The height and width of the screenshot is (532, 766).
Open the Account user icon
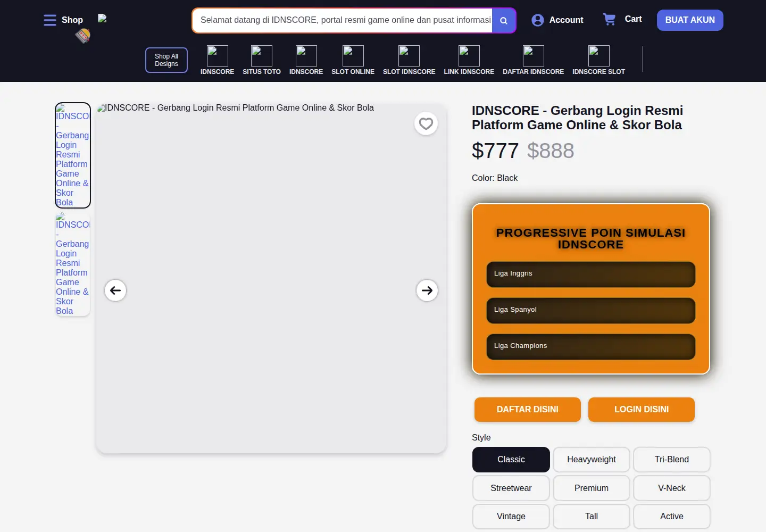538,20
